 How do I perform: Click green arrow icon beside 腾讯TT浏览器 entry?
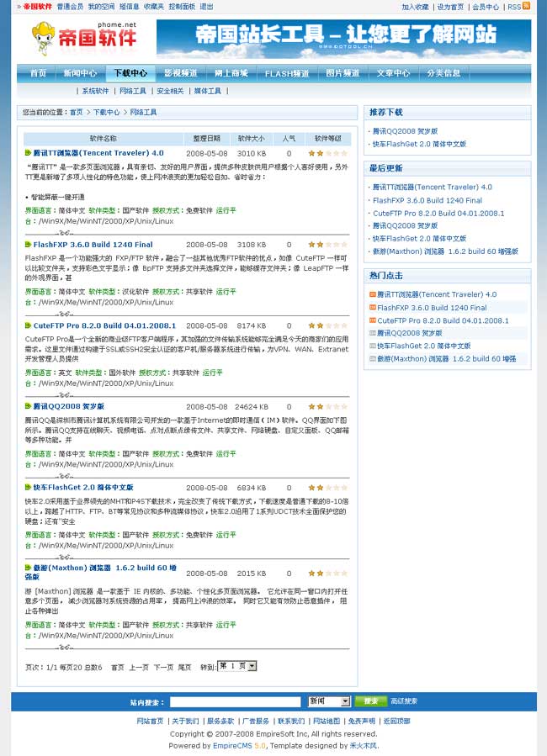click(28, 154)
